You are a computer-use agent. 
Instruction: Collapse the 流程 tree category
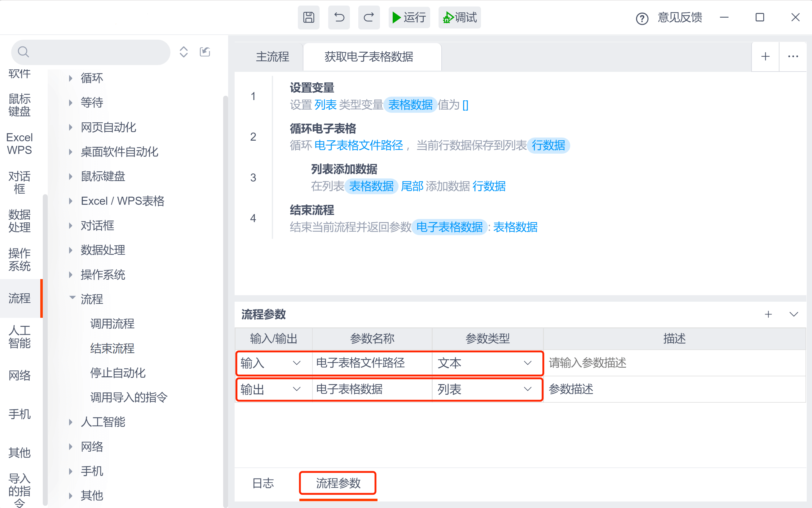[x=72, y=298]
